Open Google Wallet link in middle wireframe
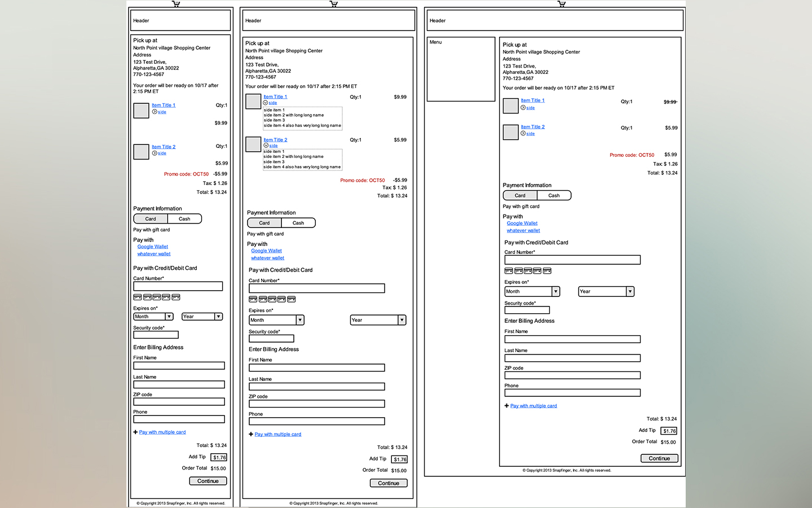The height and width of the screenshot is (508, 812). pos(266,251)
